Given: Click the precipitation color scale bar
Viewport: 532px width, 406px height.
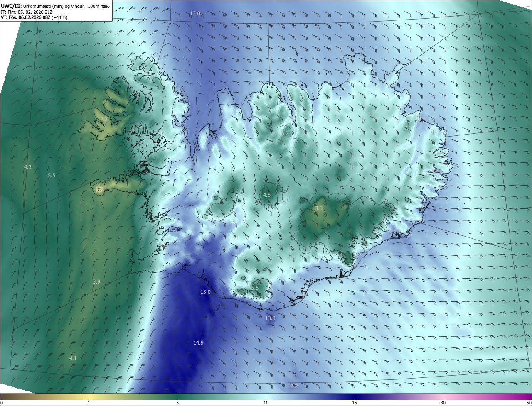Looking at the screenshot, I should [266, 397].
